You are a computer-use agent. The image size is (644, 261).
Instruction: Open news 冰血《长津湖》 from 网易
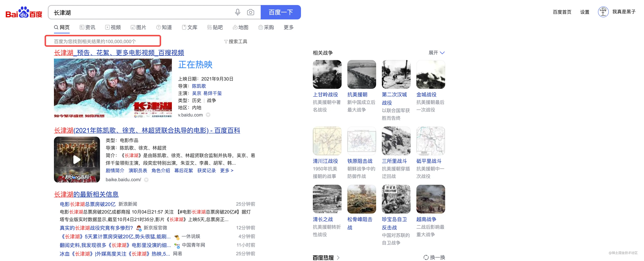[115, 254]
